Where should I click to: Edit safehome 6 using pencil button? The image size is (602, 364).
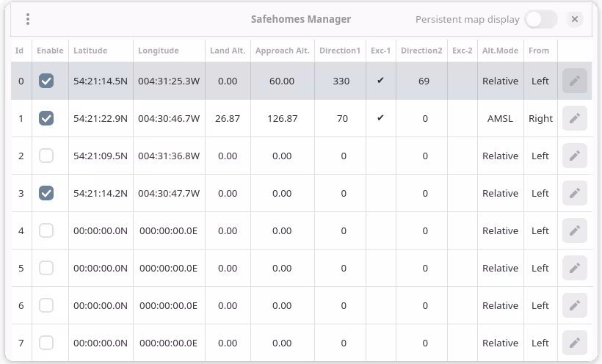tap(574, 305)
